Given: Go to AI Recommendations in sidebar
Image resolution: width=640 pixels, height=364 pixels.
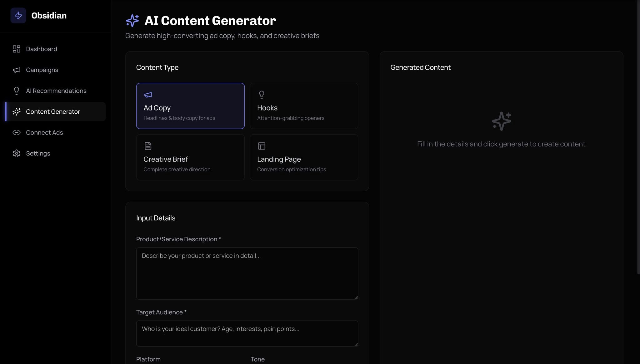Looking at the screenshot, I should click(56, 91).
